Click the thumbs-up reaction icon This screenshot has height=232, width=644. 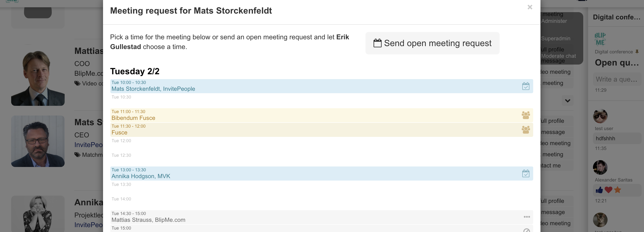tap(599, 190)
